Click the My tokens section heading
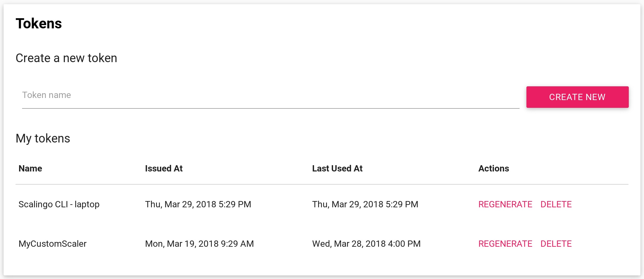Screen dimensions: 644x279 pyautogui.click(x=43, y=138)
